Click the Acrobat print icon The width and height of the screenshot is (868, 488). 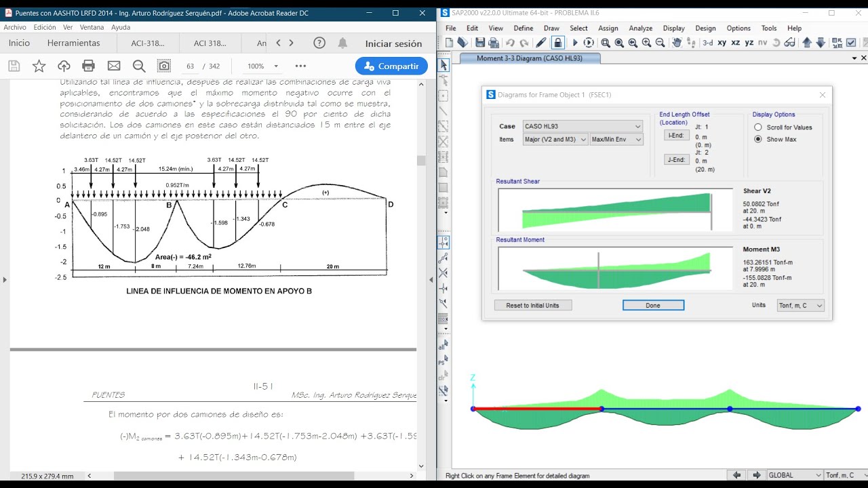point(88,66)
